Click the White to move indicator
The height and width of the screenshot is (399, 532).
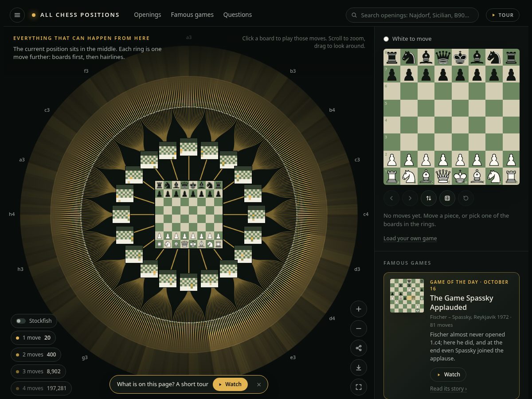(407, 39)
